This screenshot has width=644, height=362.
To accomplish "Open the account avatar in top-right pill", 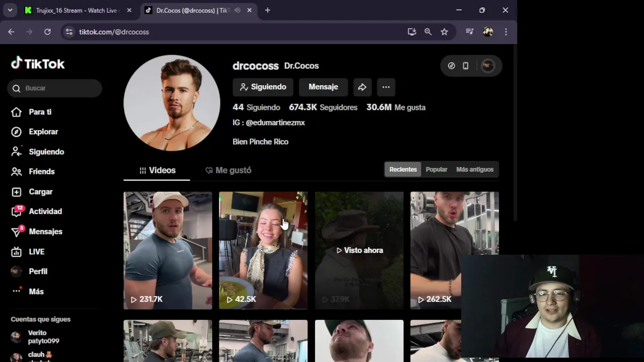I will [x=488, y=66].
